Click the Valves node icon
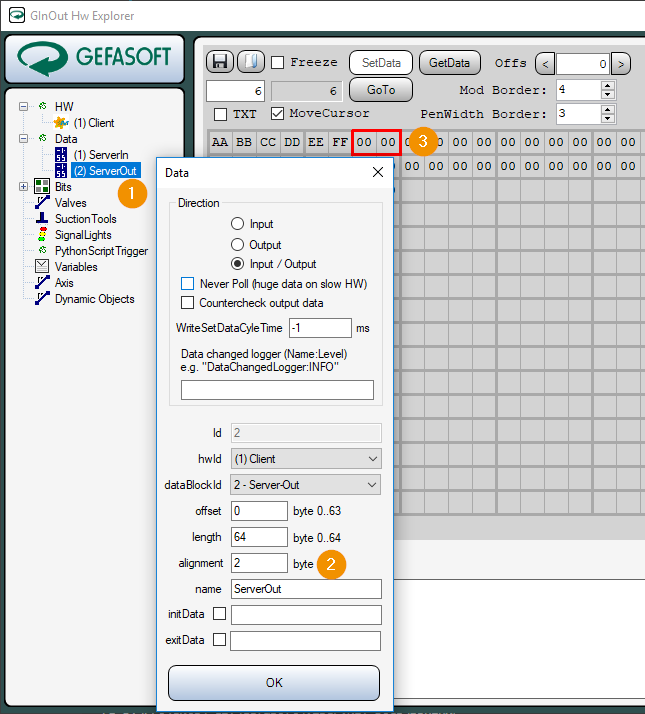The height and width of the screenshot is (714, 645). click(x=42, y=203)
